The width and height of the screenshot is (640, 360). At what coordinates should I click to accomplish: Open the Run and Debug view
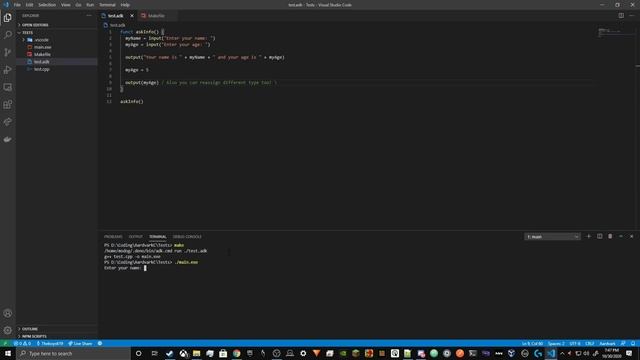point(8,70)
